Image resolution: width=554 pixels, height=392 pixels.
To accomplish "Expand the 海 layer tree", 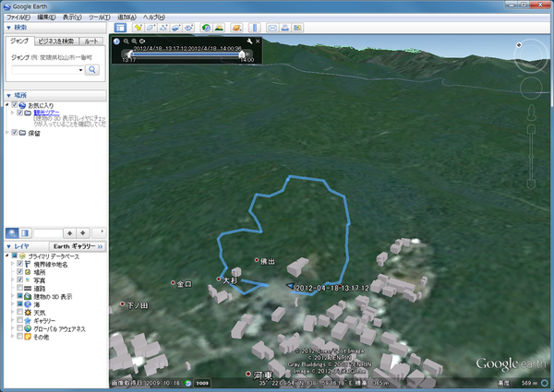I will [x=12, y=303].
